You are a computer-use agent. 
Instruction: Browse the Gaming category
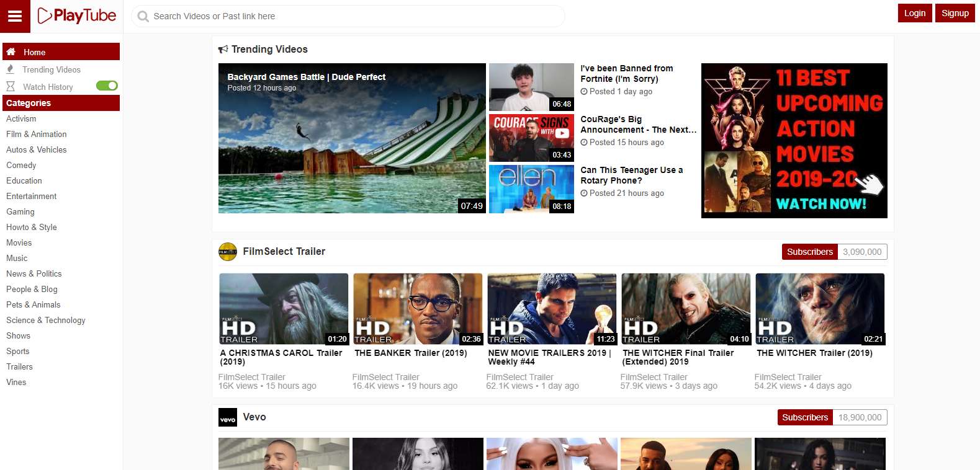[20, 211]
